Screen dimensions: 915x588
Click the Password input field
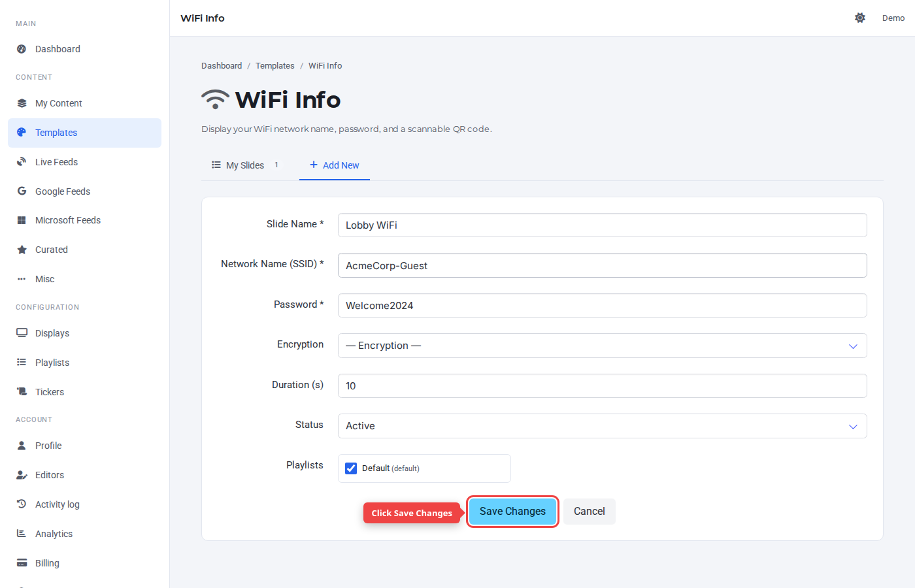click(602, 306)
